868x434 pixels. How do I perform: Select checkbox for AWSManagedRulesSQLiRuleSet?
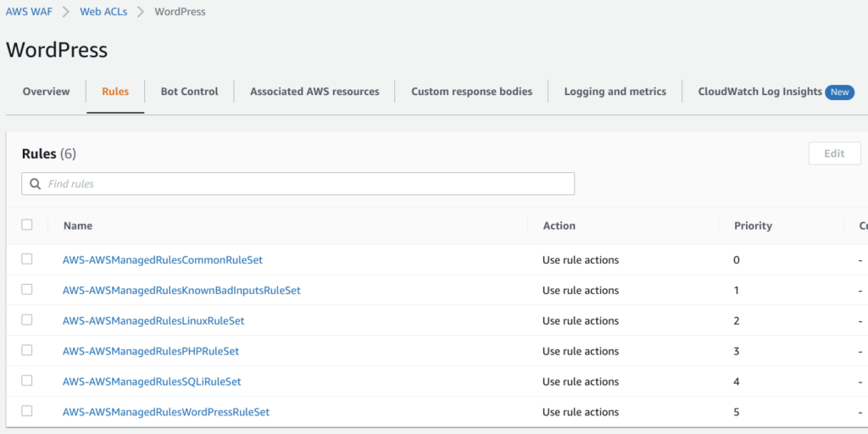point(26,381)
